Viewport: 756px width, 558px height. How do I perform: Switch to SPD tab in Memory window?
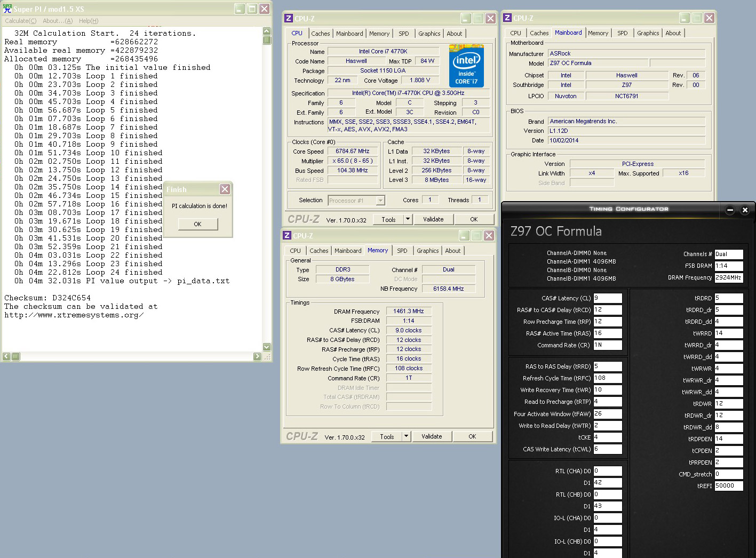point(402,251)
